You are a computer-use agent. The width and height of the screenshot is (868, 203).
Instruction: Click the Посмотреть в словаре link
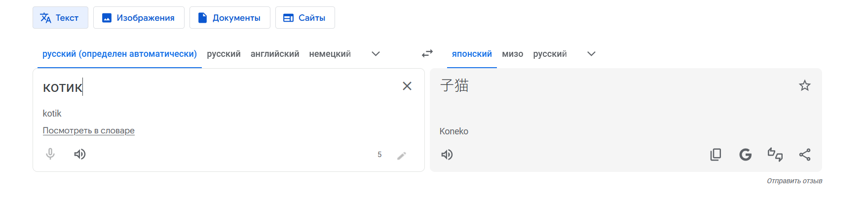[89, 130]
